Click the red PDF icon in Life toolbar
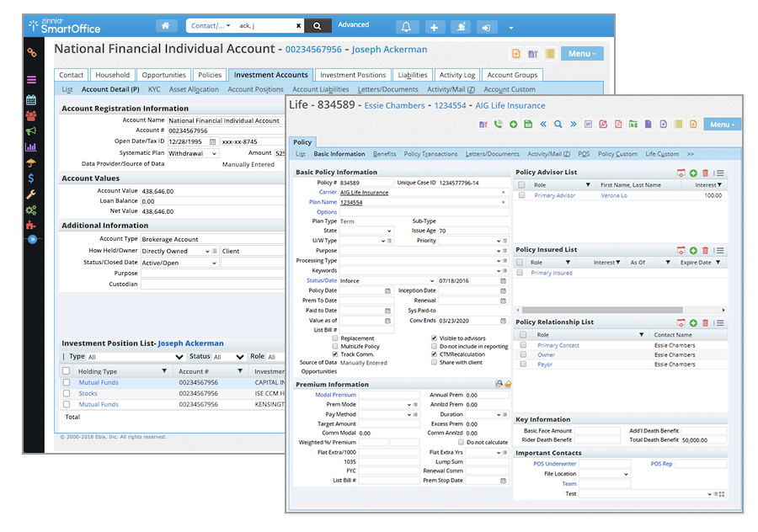 (618, 125)
